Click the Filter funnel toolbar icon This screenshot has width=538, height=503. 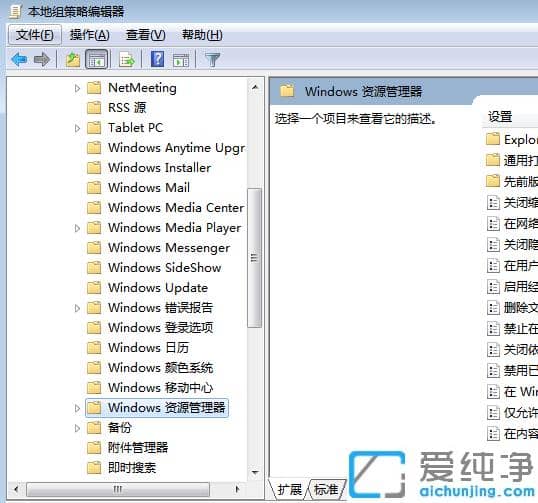(212, 60)
